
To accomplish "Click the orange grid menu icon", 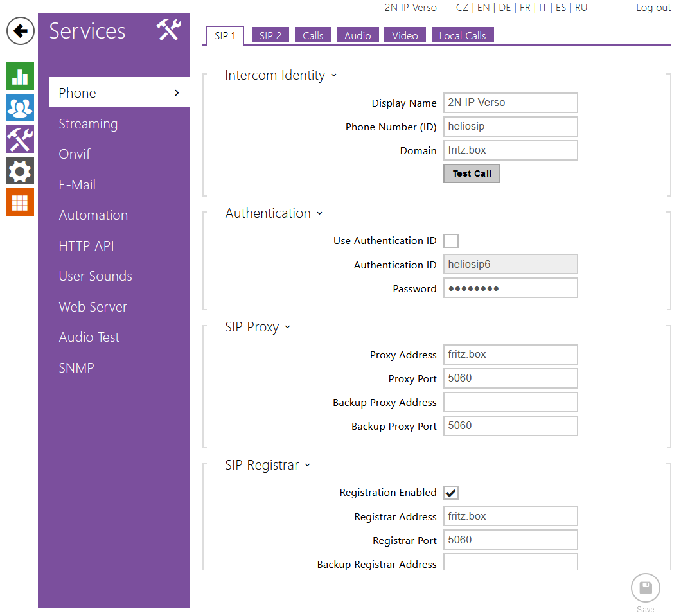I will pos(20,202).
